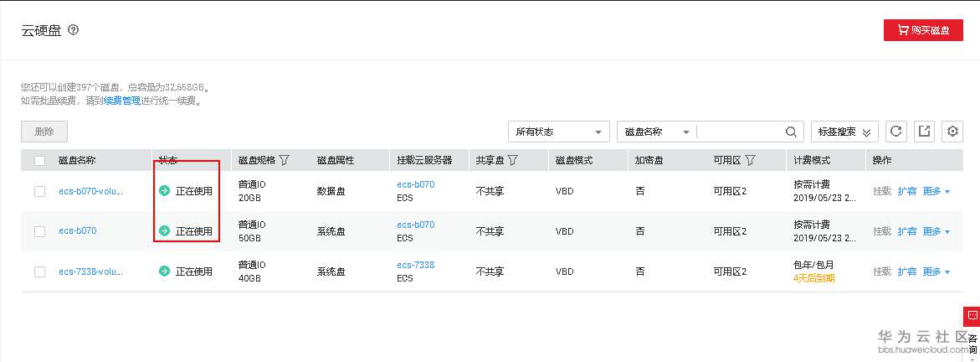This screenshot has width=980, height=362.
Task: Click the search magnifier icon
Action: point(791,132)
